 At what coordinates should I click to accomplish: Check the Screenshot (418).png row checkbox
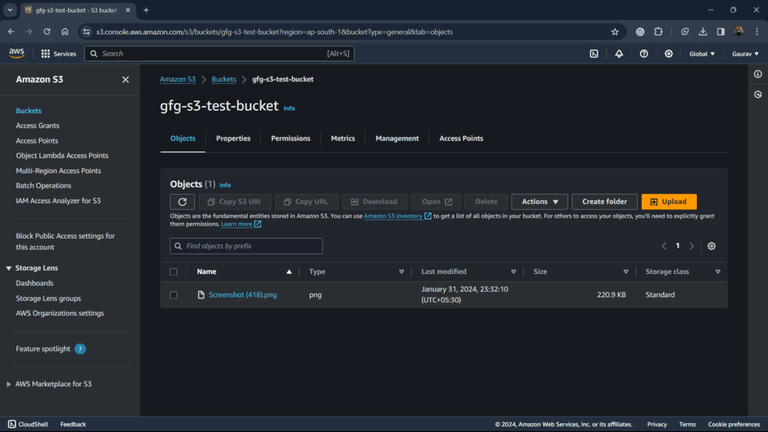pos(173,295)
